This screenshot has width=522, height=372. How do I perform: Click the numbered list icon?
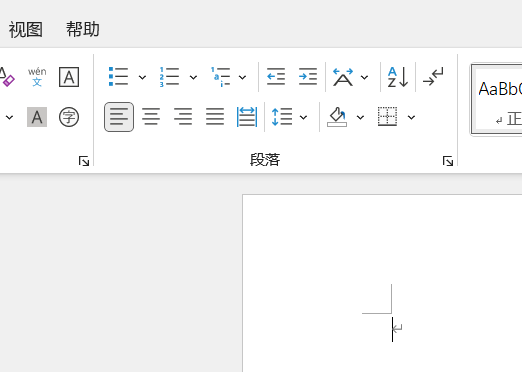coord(169,77)
